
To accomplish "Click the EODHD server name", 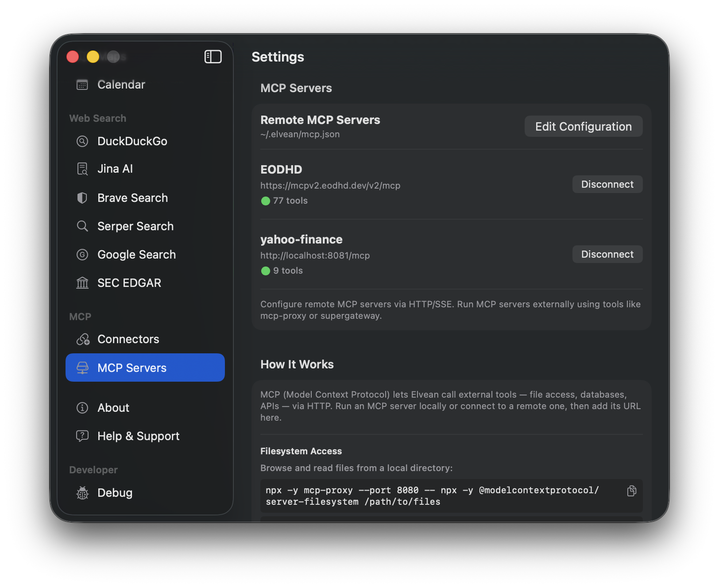I will pos(281,170).
